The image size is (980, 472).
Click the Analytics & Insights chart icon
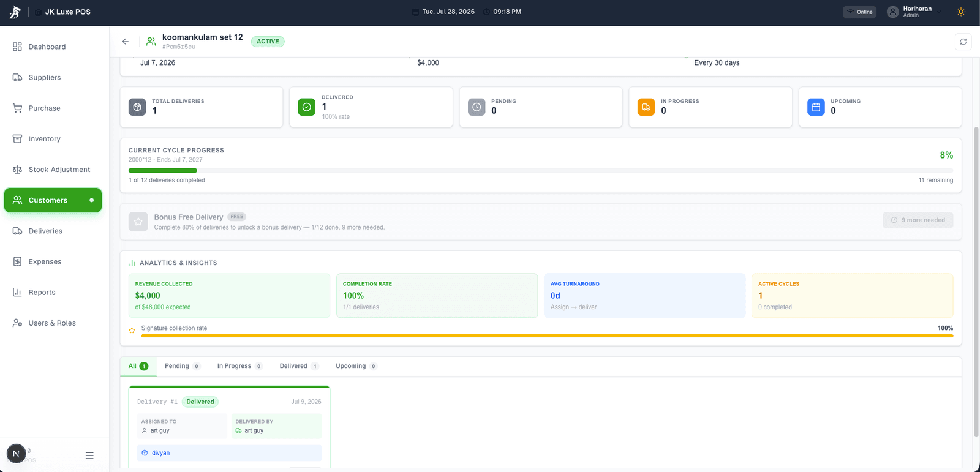[x=132, y=263]
